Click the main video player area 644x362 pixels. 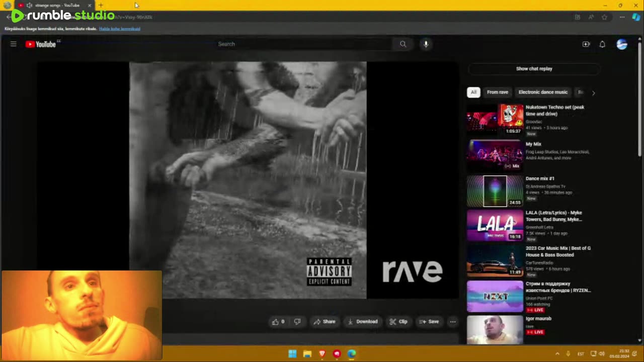tap(248, 180)
